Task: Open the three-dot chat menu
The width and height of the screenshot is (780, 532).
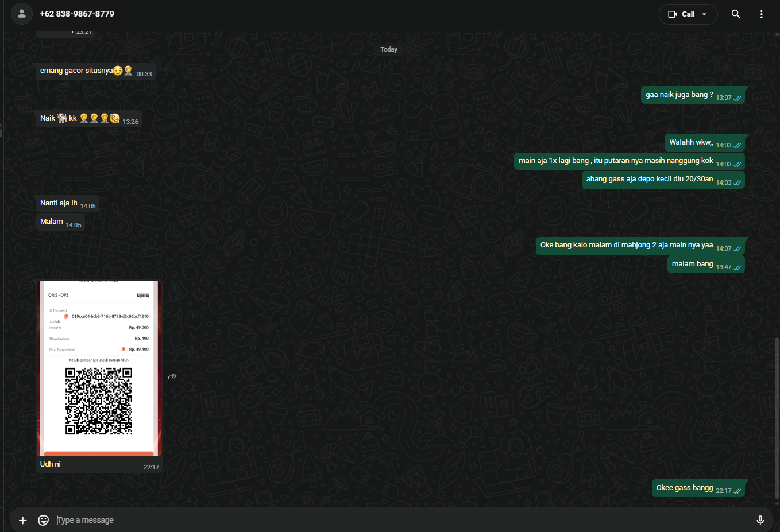Action: pos(761,14)
